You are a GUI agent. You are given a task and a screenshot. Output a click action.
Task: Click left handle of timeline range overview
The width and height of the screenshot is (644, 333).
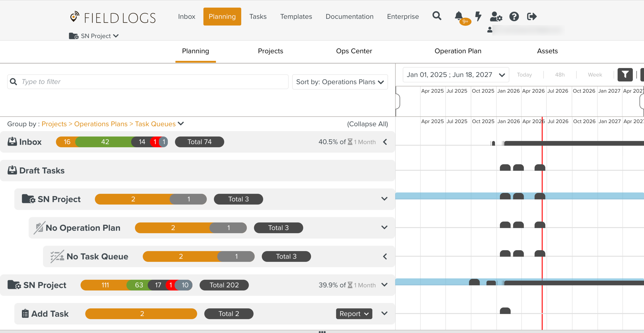[x=398, y=101]
